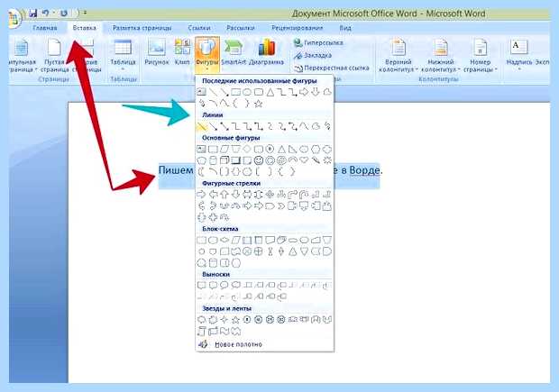Insert the Cloud Callout from Выноски
559x392 pixels.
pyautogui.click(x=235, y=286)
